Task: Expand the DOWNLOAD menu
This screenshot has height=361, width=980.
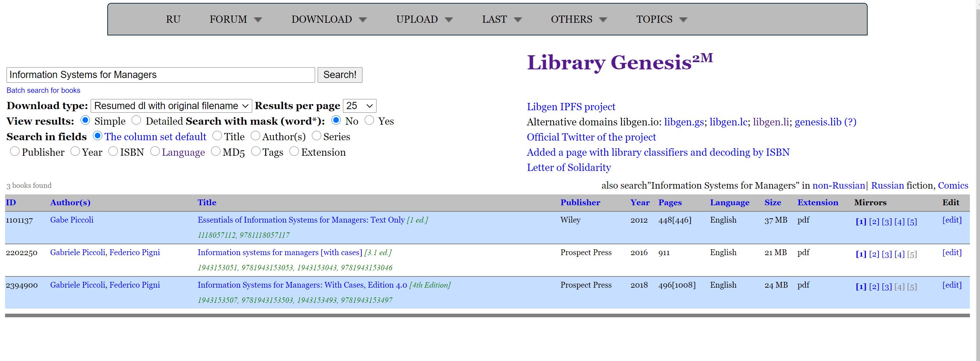Action: [x=329, y=20]
